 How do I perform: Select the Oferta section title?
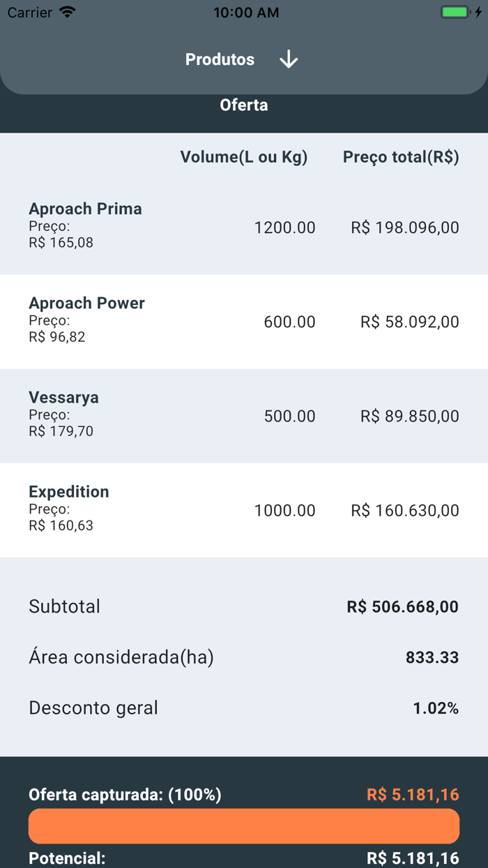(x=244, y=105)
